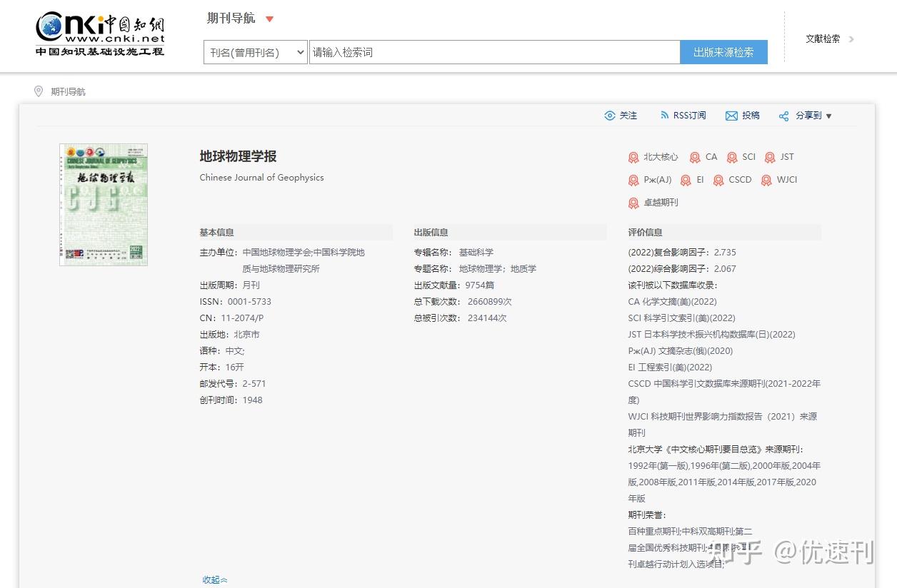Click the 语种 中文 entry
This screenshot has width=897, height=588.
[x=222, y=351]
